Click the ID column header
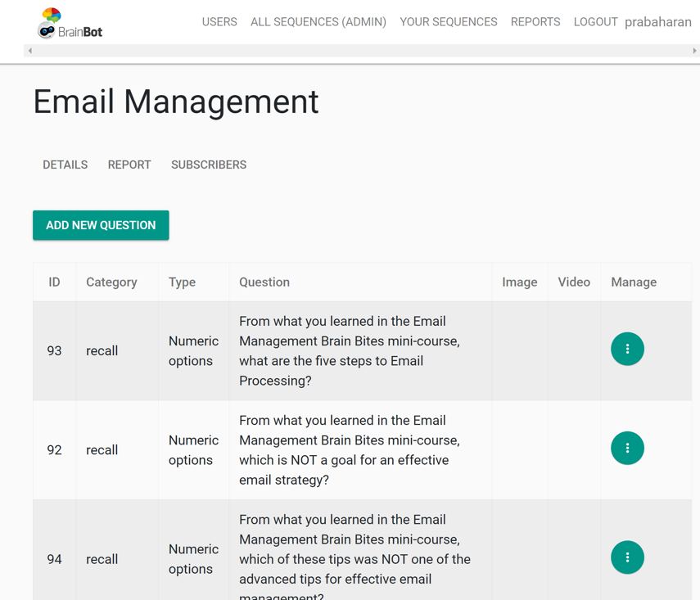Screen dimensions: 700x600 pyautogui.click(x=54, y=282)
